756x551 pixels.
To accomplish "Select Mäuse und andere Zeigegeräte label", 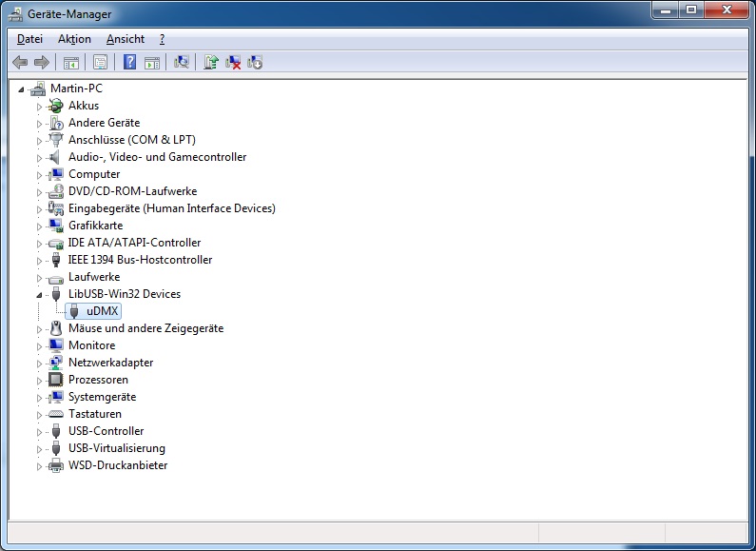I will 146,328.
